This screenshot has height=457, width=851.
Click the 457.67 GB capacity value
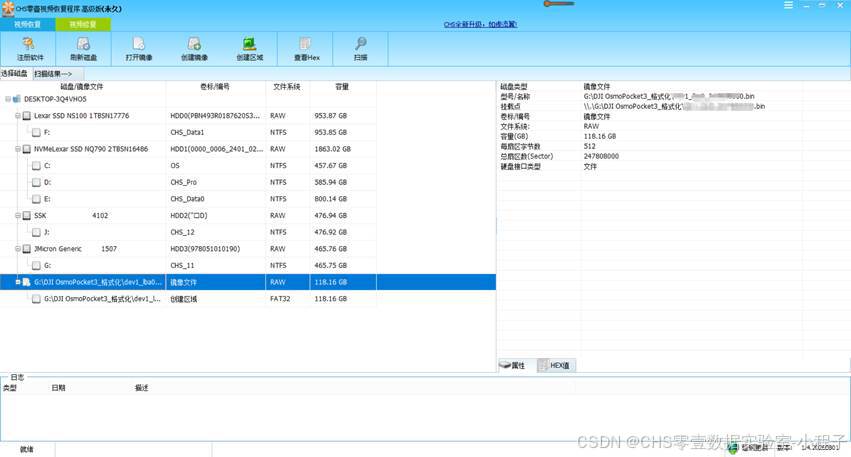coord(331,166)
